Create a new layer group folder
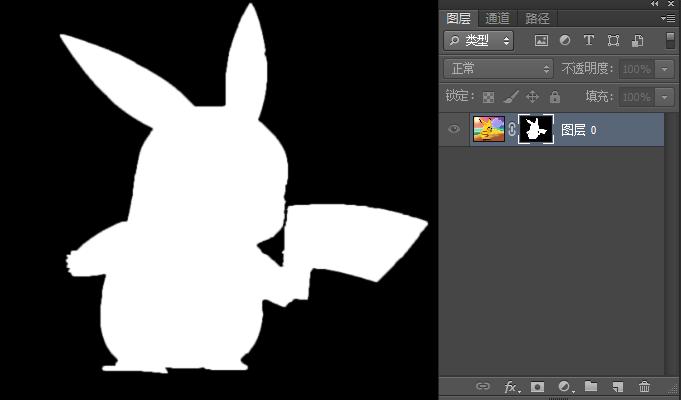Viewport: 681px width, 400px height. coord(591,386)
